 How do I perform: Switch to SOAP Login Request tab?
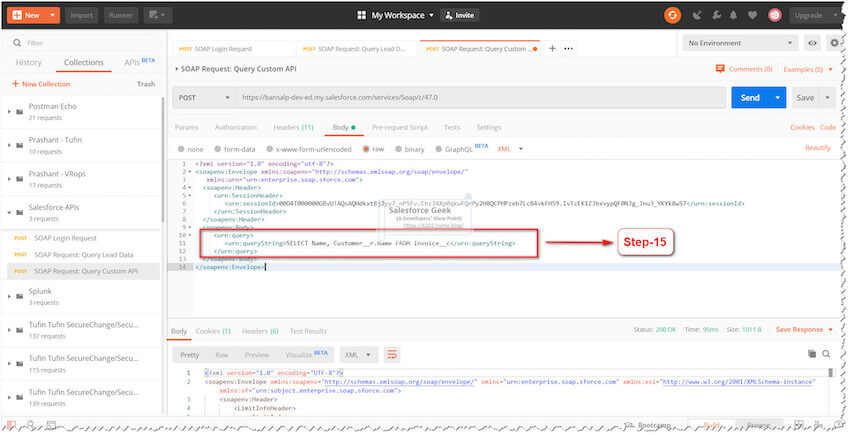click(x=233, y=49)
